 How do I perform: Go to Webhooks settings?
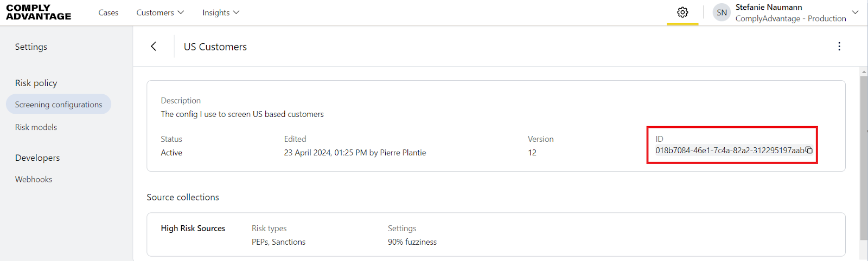(x=34, y=179)
